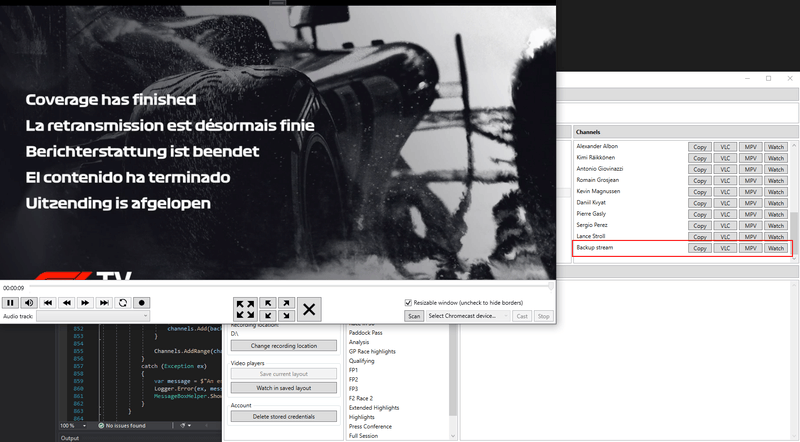800x442 pixels.
Task: Snap player to top-left corner arrow
Action: pyautogui.click(x=268, y=304)
